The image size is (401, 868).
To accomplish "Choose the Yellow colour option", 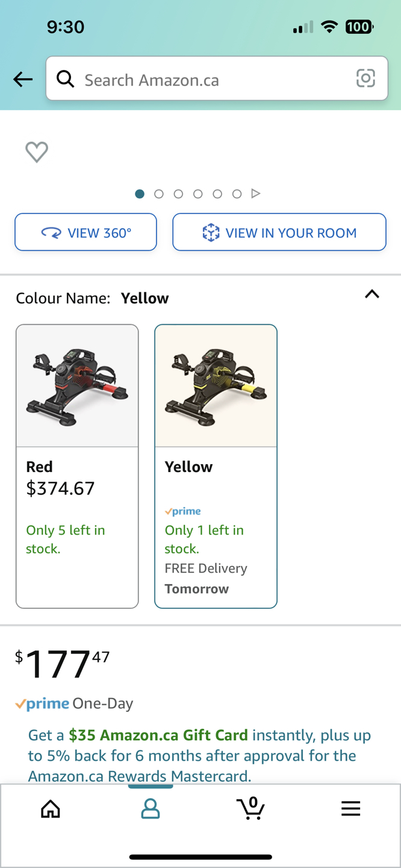I will [216, 466].
